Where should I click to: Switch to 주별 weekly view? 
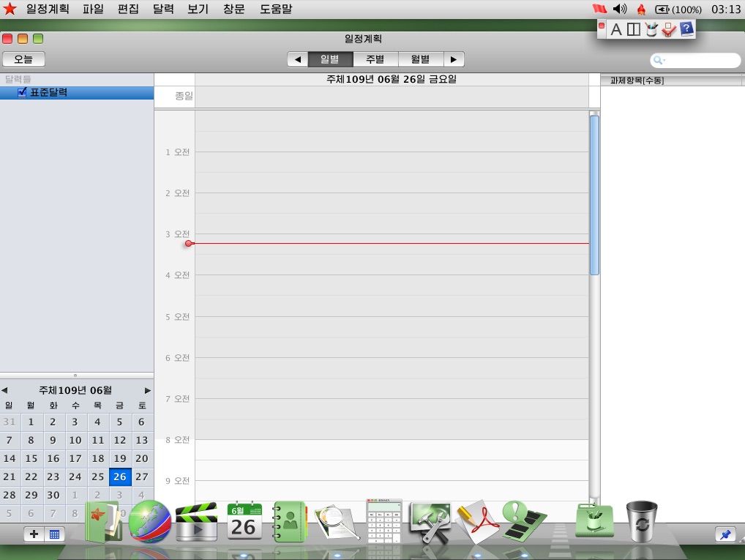pos(375,59)
